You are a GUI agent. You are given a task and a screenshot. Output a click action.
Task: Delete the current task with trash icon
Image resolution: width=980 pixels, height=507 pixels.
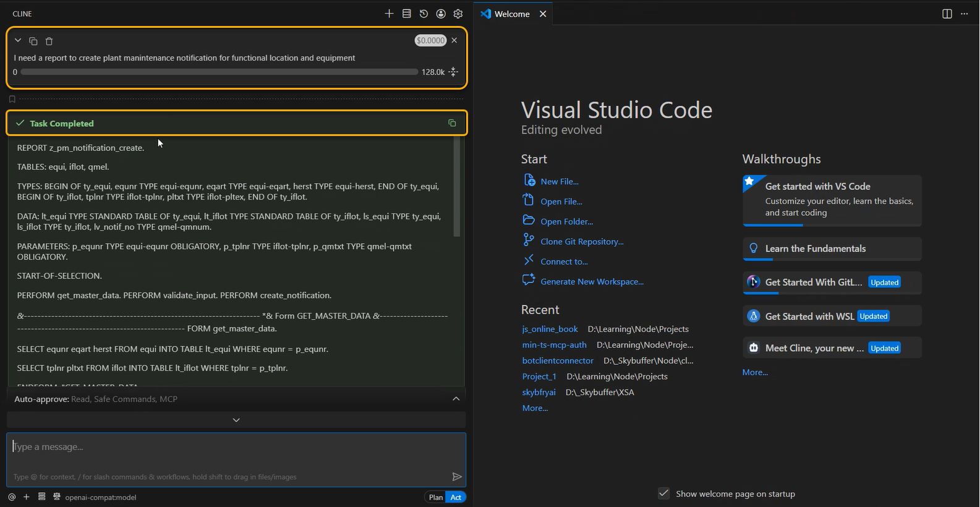click(x=49, y=41)
